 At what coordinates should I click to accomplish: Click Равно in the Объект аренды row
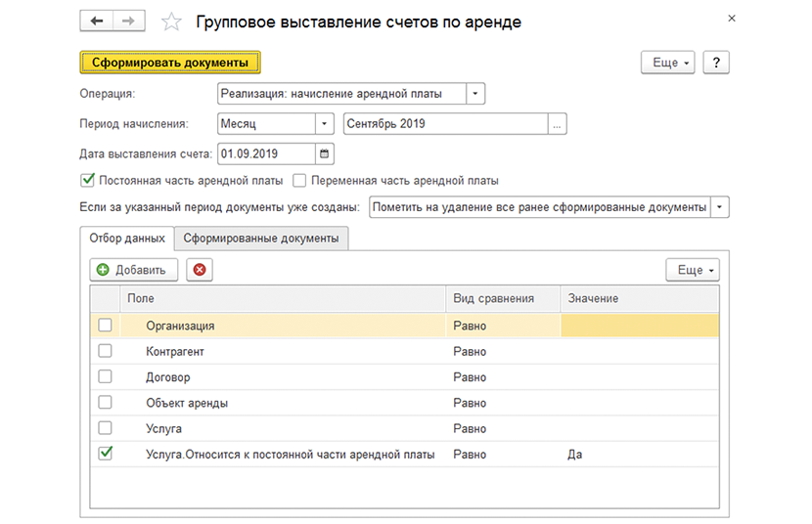(470, 403)
